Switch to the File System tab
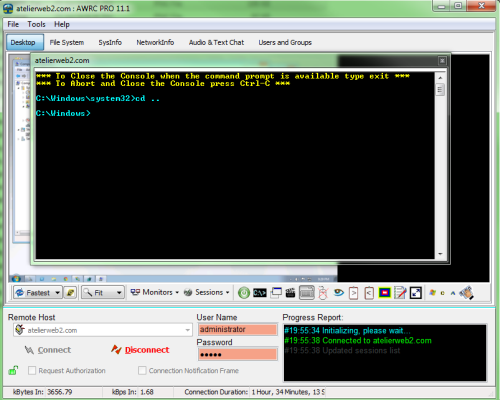 click(x=67, y=42)
